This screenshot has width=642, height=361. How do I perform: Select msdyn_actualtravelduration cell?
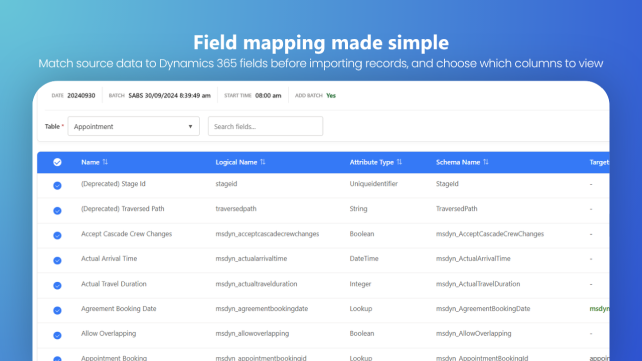256,284
